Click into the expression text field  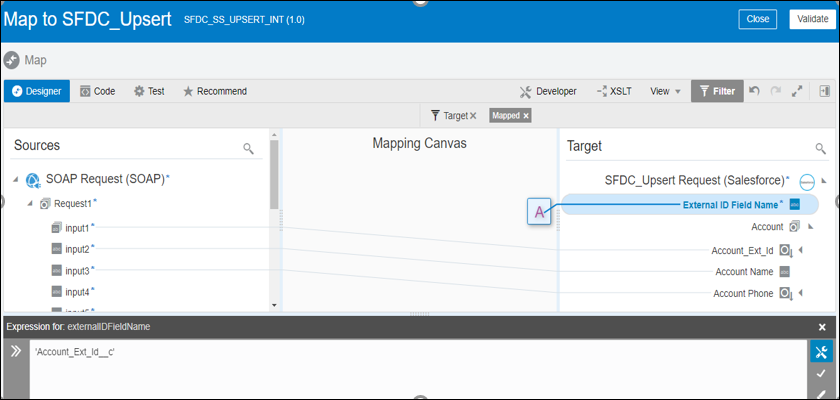click(418, 369)
